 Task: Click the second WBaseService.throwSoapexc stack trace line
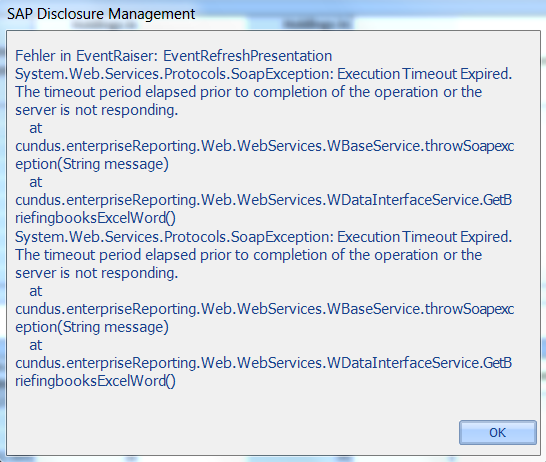pos(265,310)
